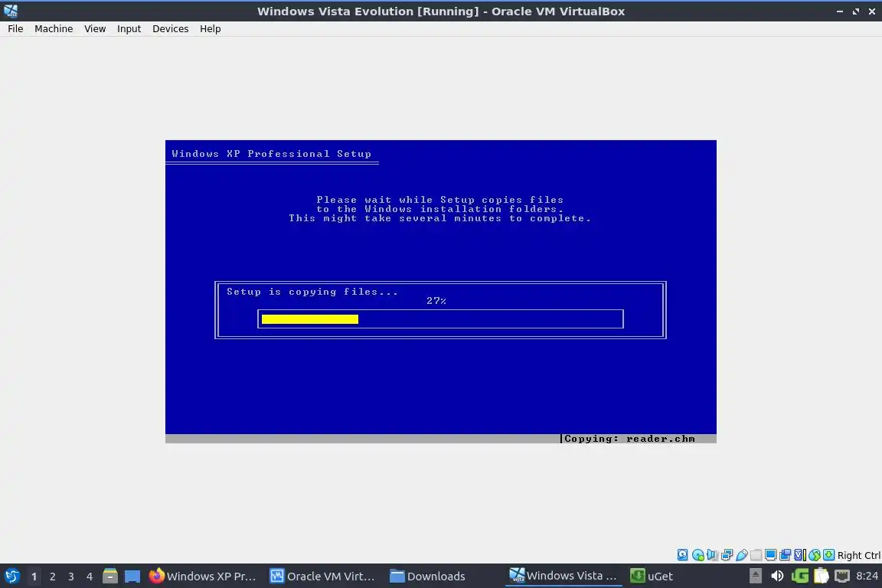Image resolution: width=882 pixels, height=588 pixels.
Task: Click the Setup is copying files text
Action: [x=312, y=292]
